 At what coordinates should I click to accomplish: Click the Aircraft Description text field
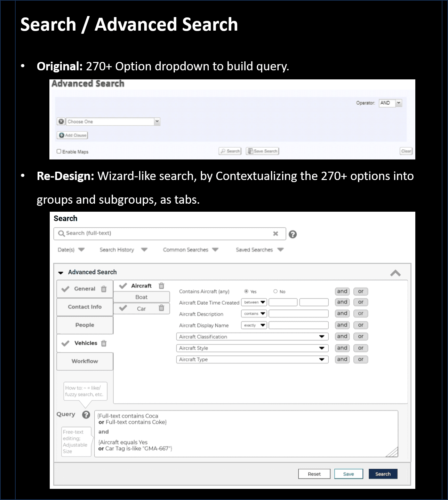pos(298,314)
